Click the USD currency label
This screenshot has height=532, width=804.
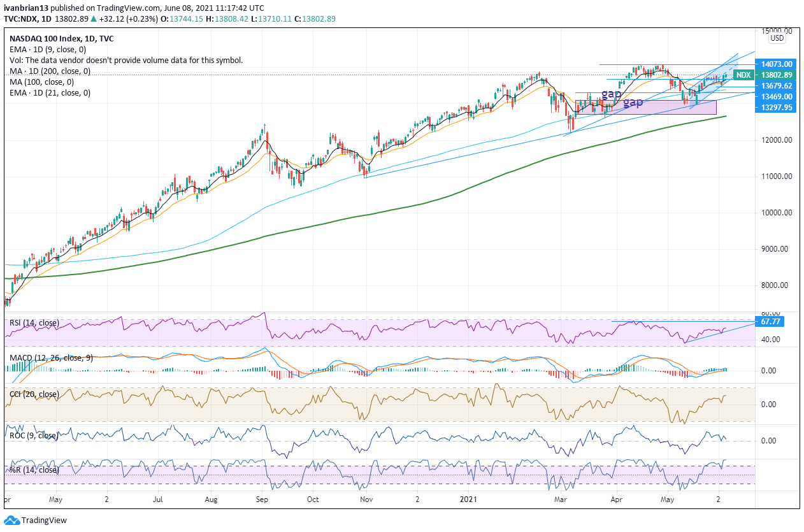click(x=777, y=38)
